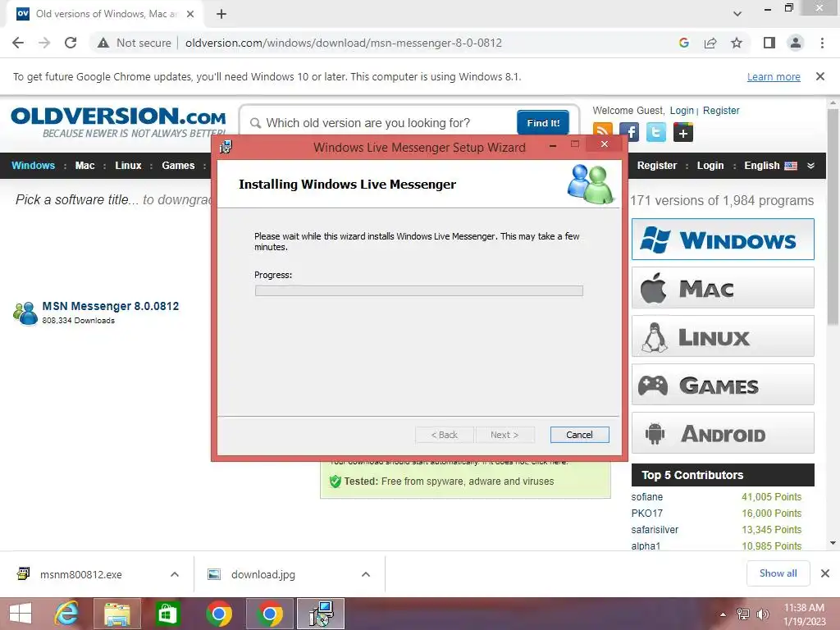Click the header Register link

click(721, 111)
